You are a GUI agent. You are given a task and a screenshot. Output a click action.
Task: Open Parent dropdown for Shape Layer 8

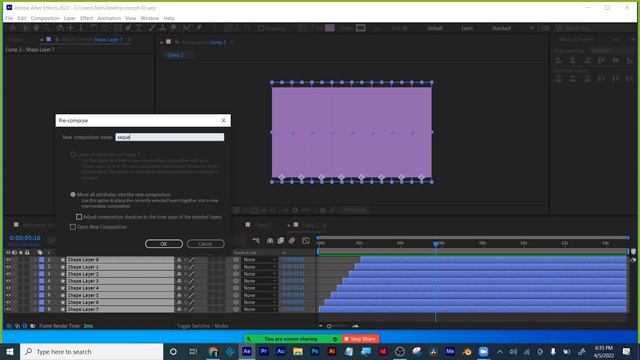tap(260, 260)
